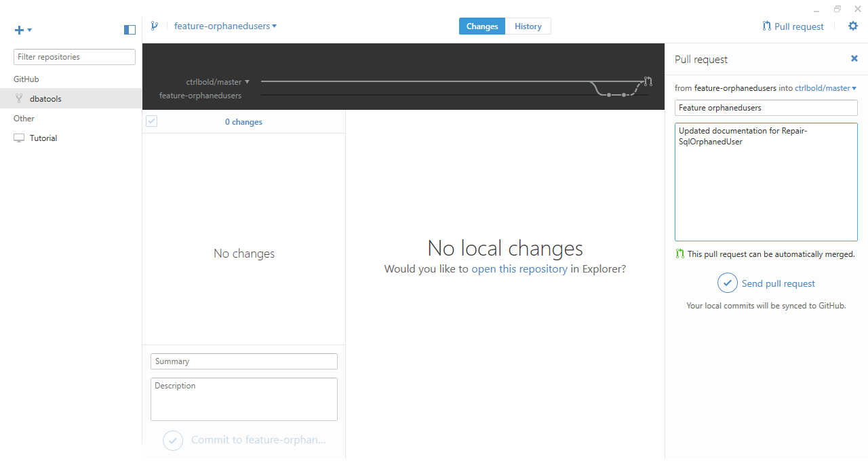Switch to the History tab
The width and height of the screenshot is (868, 461).
click(x=528, y=26)
